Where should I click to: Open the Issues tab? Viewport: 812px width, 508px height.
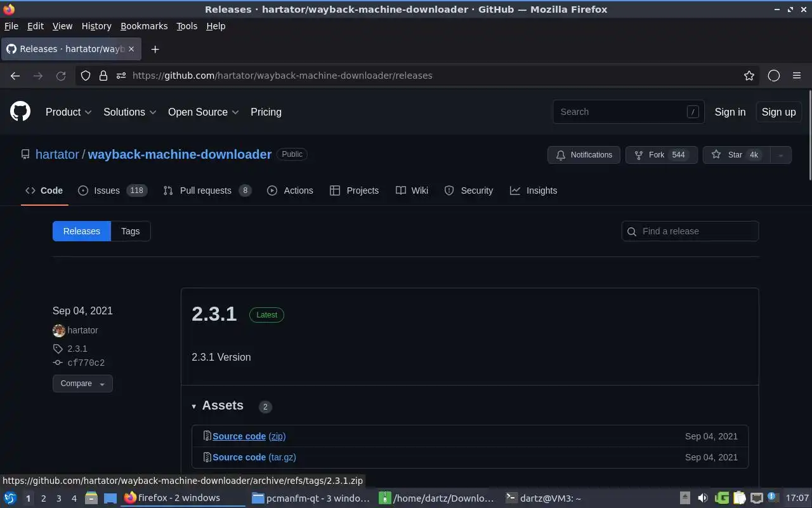pyautogui.click(x=112, y=190)
